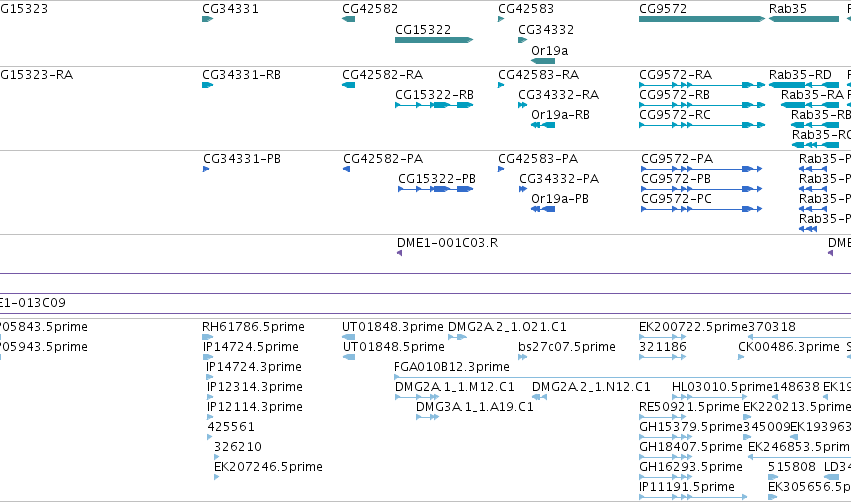This screenshot has height=502, width=851.
Task: Select the CG15322 gene bar
Action: [434, 40]
